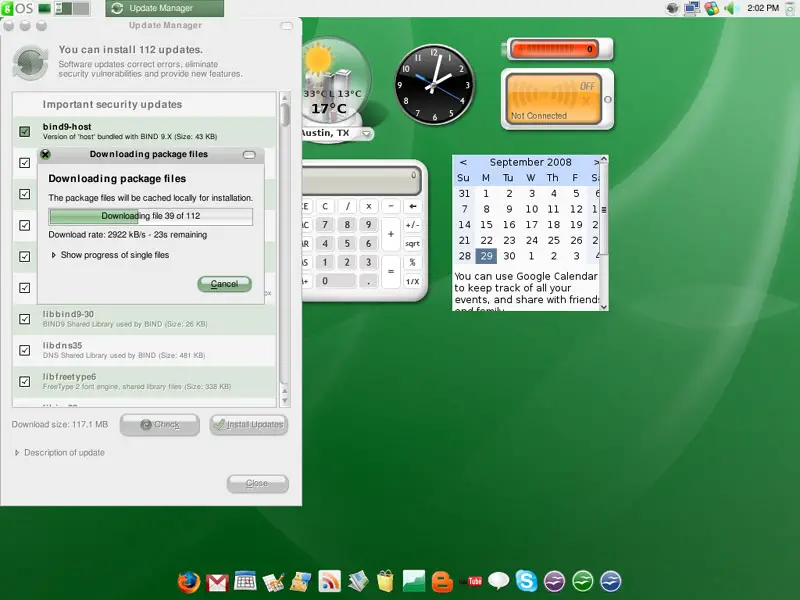Uncheck the libfreetype6 update checkbox
The height and width of the screenshot is (600, 800).
(24, 382)
